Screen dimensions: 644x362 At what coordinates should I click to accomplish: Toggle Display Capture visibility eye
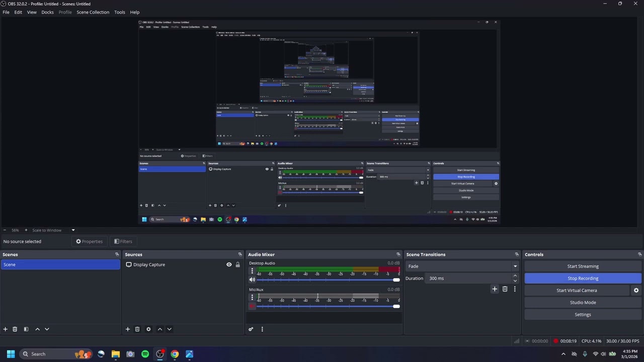pyautogui.click(x=229, y=264)
